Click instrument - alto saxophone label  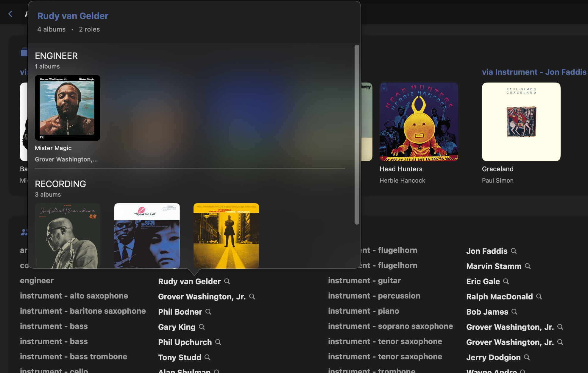74,296
